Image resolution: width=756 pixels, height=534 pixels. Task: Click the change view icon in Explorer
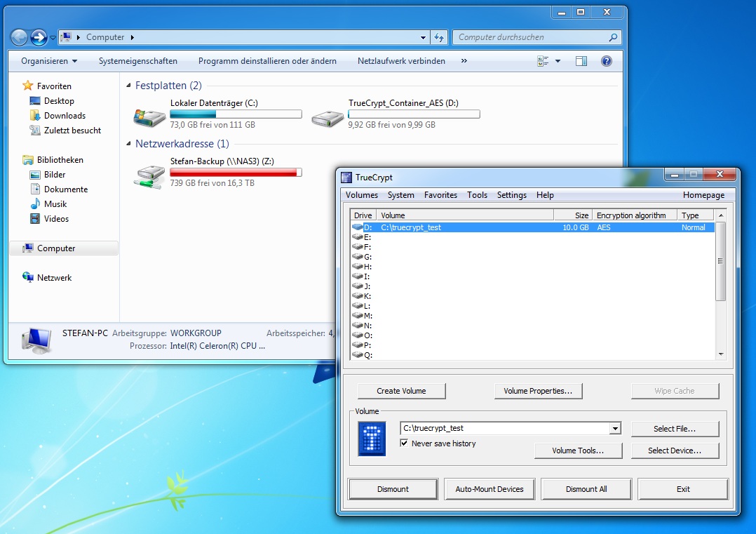pos(543,61)
